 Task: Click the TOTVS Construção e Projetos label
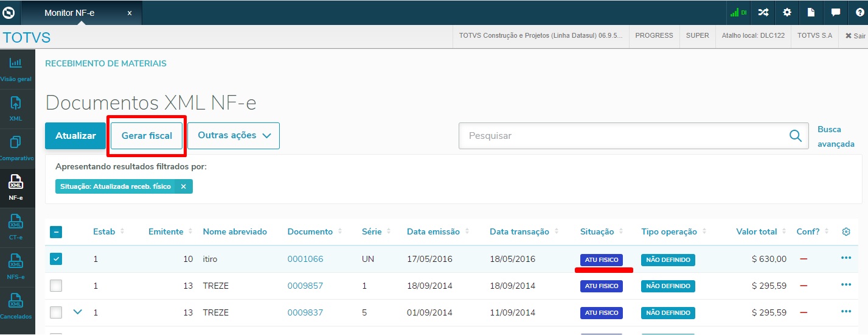pos(541,35)
